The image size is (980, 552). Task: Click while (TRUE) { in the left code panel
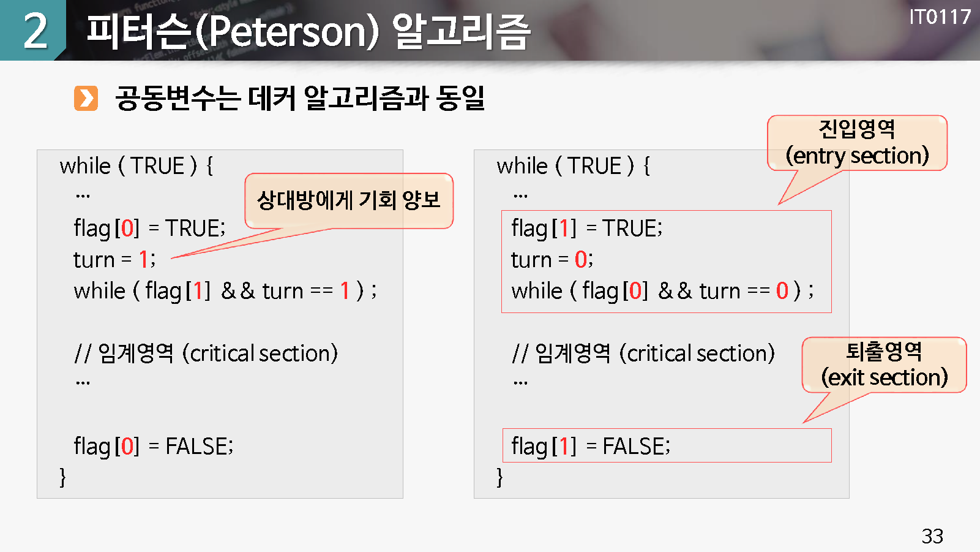click(136, 166)
